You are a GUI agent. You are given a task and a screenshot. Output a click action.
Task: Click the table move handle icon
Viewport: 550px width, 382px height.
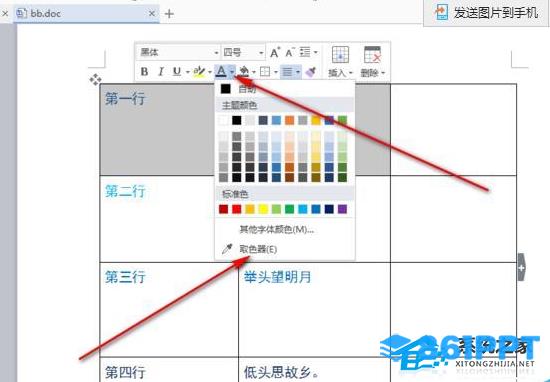pos(95,80)
